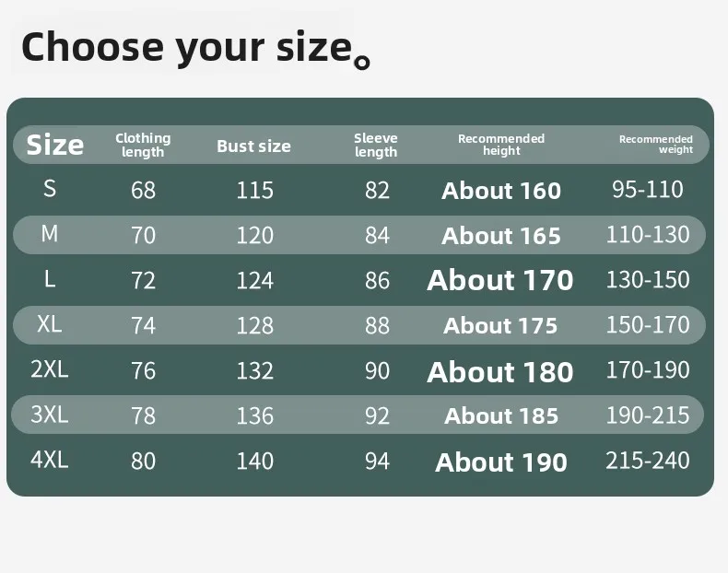The height and width of the screenshot is (573, 728).
Task: Select the S size row label
Action: 50,188
